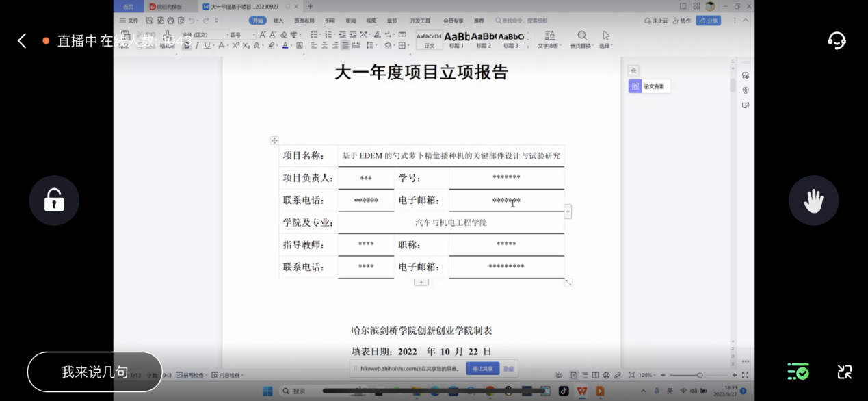Image resolution: width=868 pixels, height=401 pixels.
Task: Click the lock screen icon
Action: 54,200
